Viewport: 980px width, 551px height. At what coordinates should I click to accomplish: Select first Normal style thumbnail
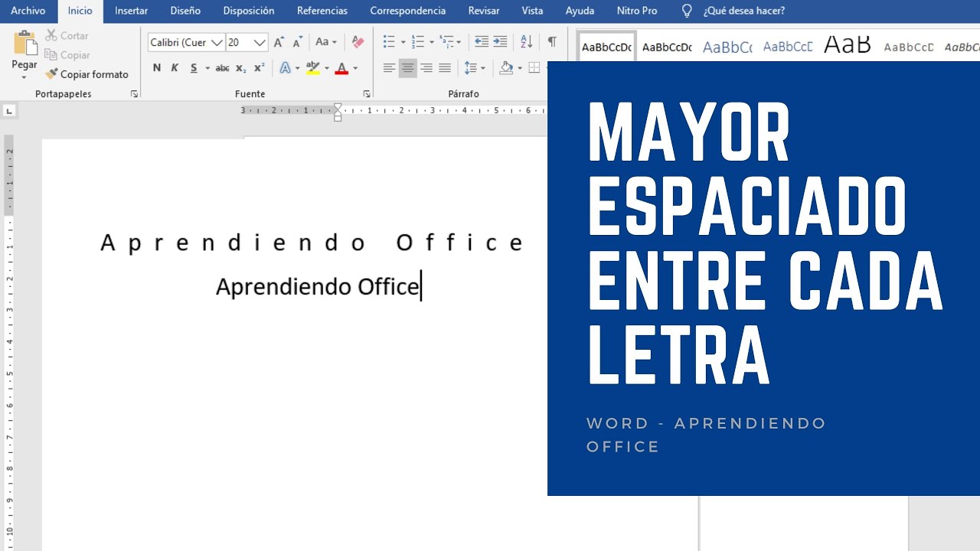606,47
